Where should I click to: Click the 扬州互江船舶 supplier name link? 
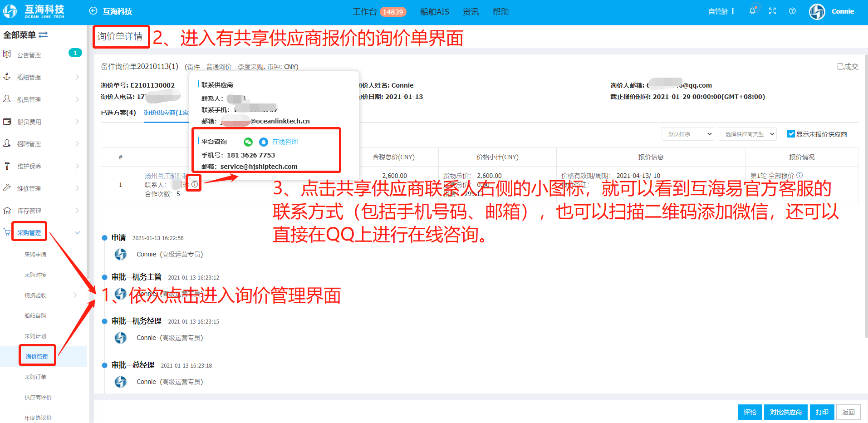[167, 176]
